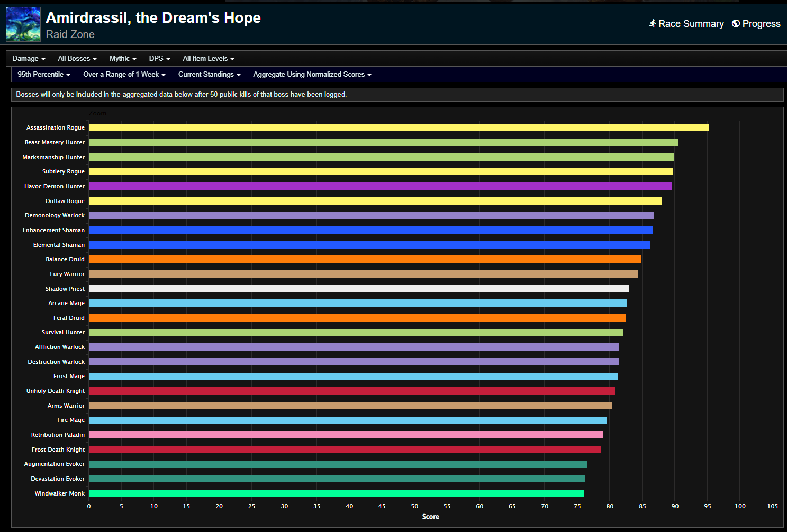
Task: Select the Enhancement Shaman blue bar
Action: coord(371,230)
